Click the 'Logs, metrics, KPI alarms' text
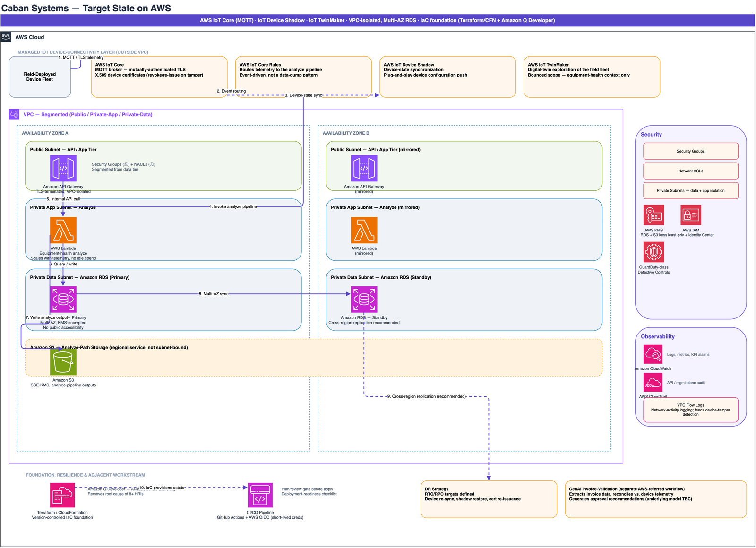The width and height of the screenshot is (756, 548). tap(688, 354)
